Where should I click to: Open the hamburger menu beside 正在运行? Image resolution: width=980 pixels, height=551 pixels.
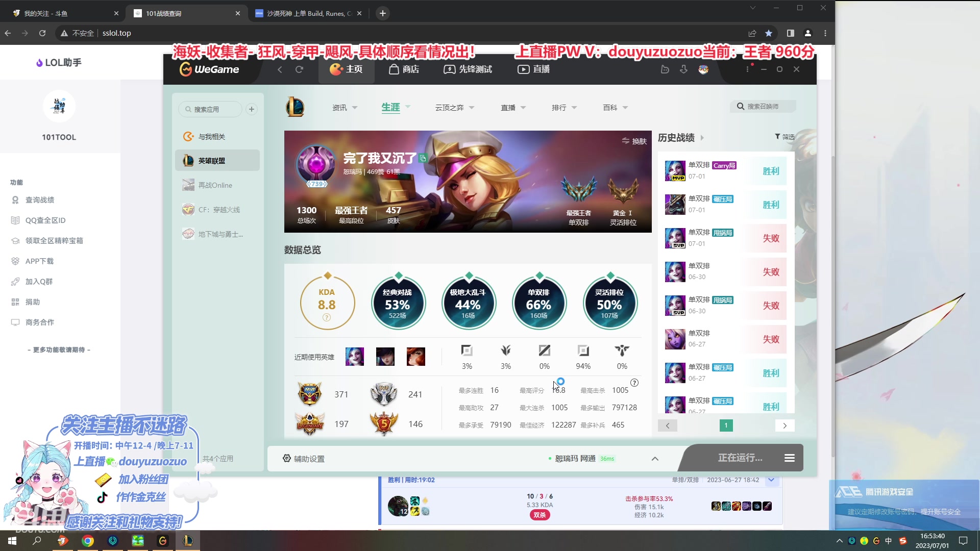(x=790, y=458)
